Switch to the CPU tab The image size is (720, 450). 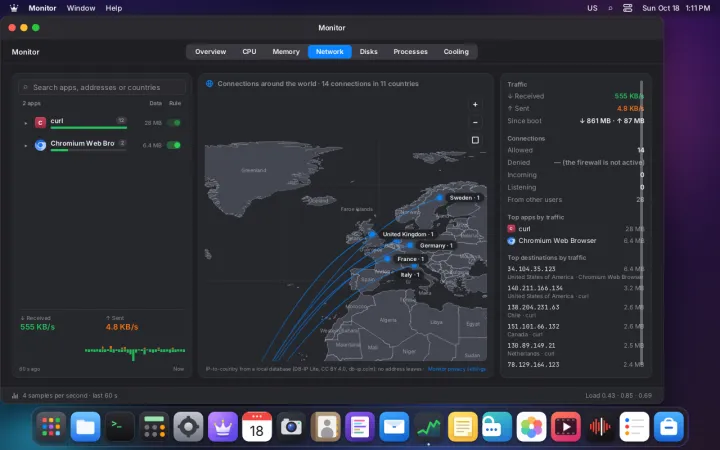coord(249,51)
